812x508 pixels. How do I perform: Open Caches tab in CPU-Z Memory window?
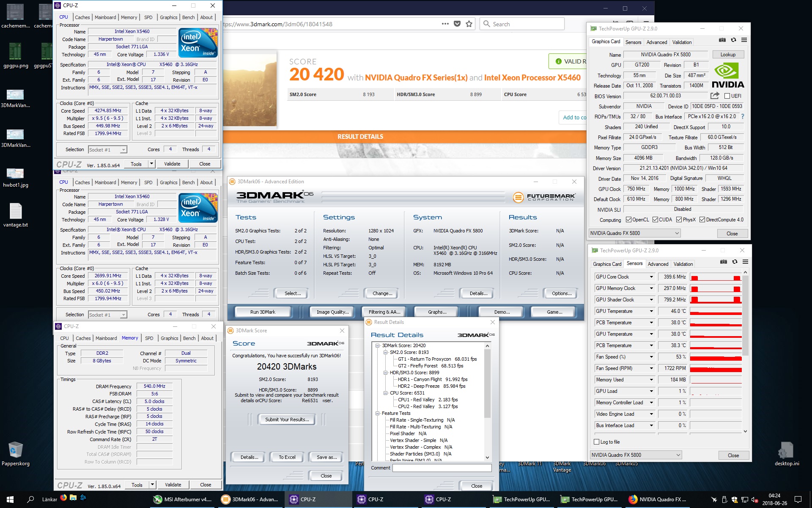(x=83, y=338)
